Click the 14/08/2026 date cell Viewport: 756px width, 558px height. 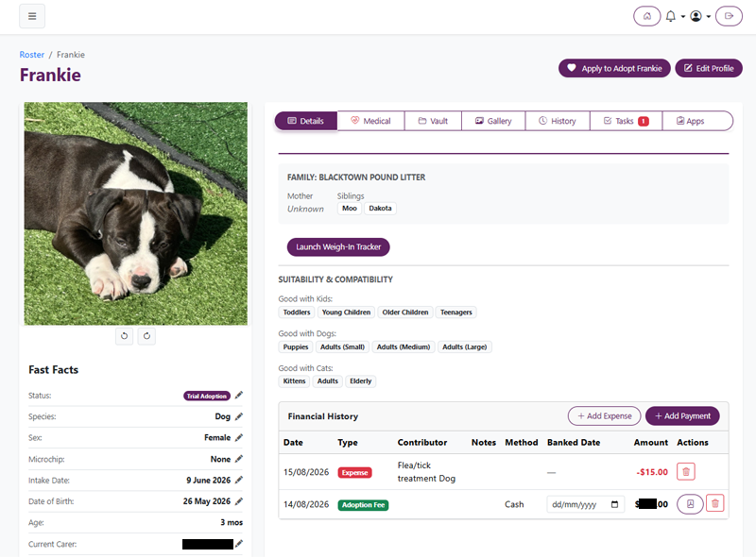tap(306, 504)
